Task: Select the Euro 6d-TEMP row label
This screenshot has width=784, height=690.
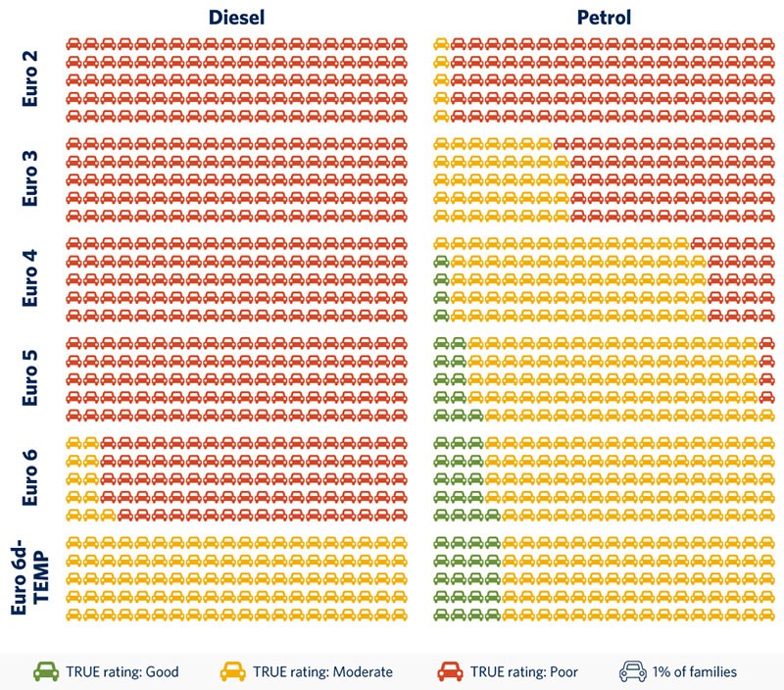Action: click(30, 579)
